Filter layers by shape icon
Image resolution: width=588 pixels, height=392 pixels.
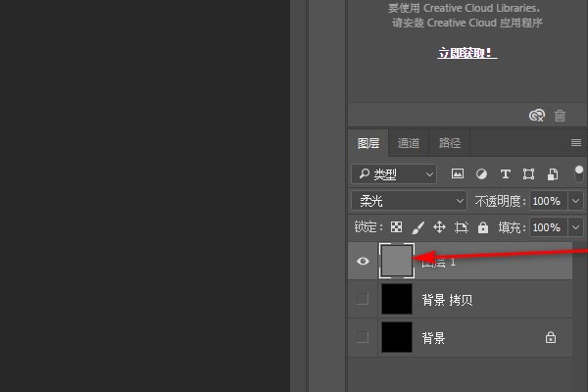pyautogui.click(x=529, y=174)
